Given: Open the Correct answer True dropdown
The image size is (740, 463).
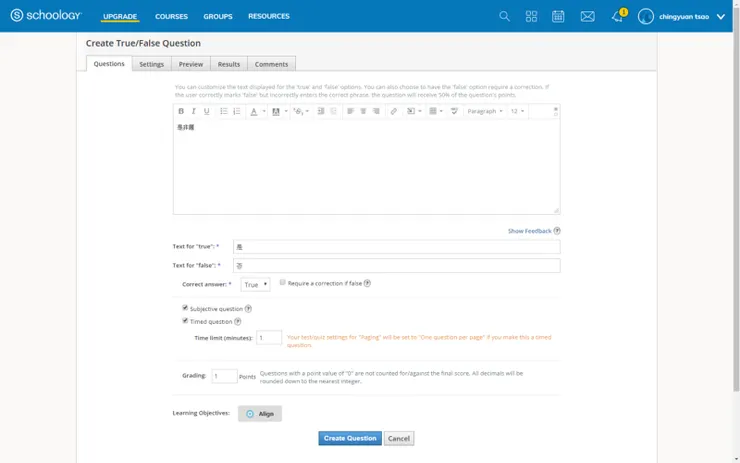Looking at the screenshot, I should pos(255,285).
